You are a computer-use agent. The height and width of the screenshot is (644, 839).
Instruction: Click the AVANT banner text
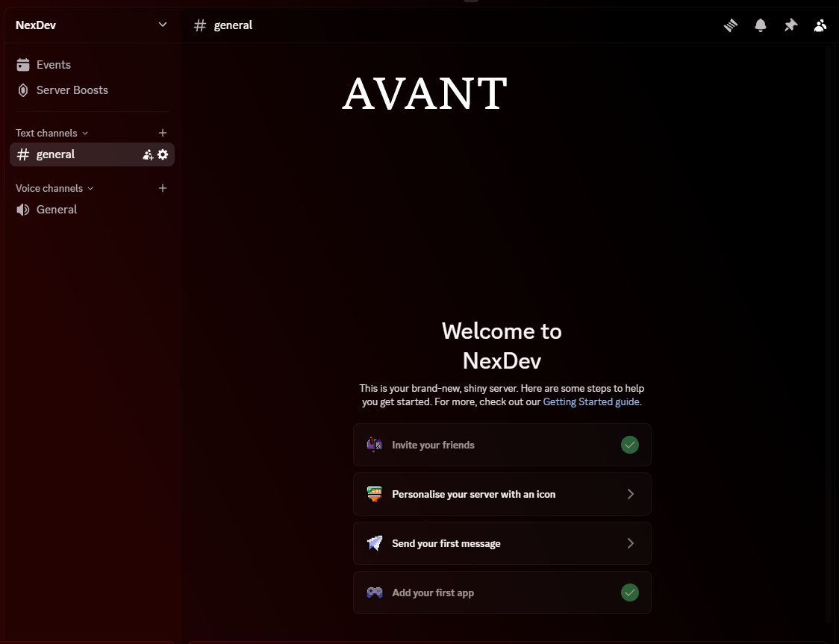(x=424, y=93)
